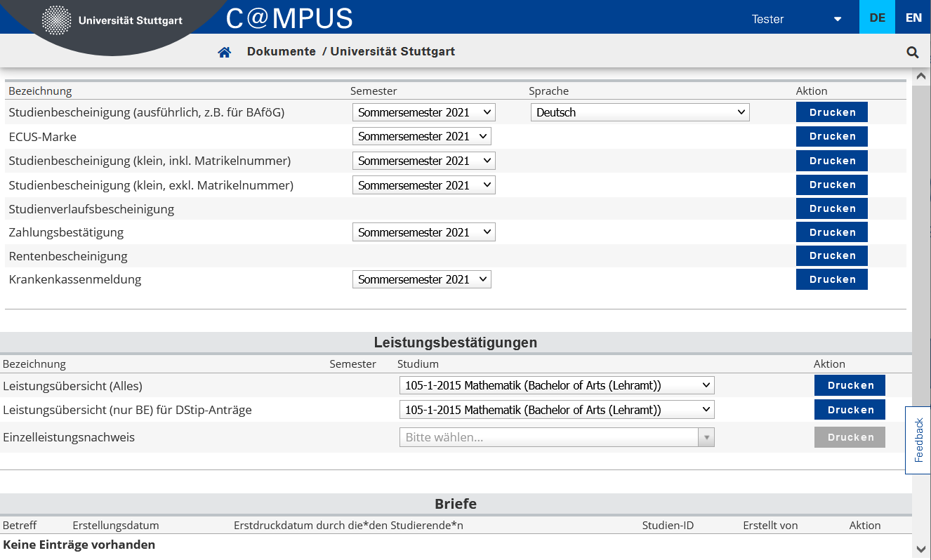Click Krankenkassenmeldung label
This screenshot has height=560, width=931.
[x=75, y=279]
